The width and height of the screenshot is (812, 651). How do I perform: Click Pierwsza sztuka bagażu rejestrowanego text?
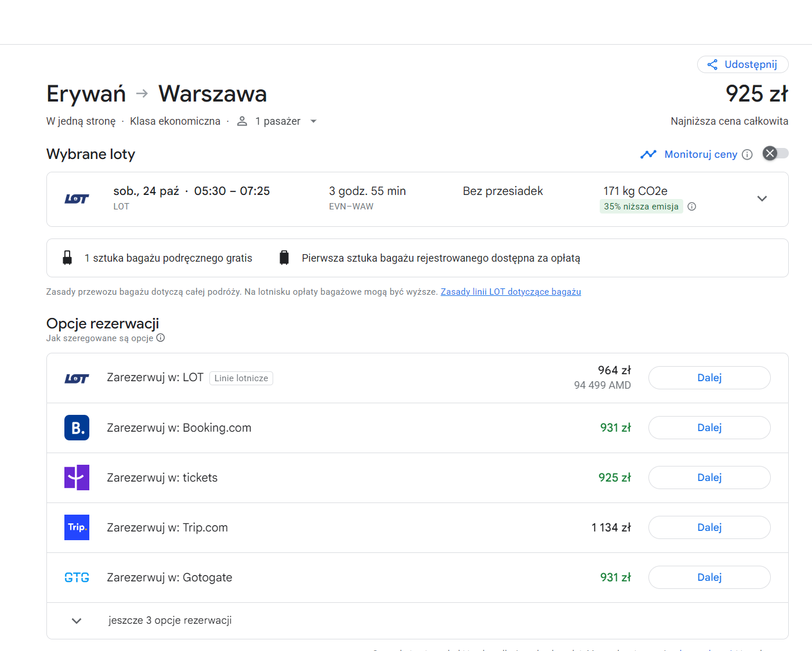(x=441, y=258)
